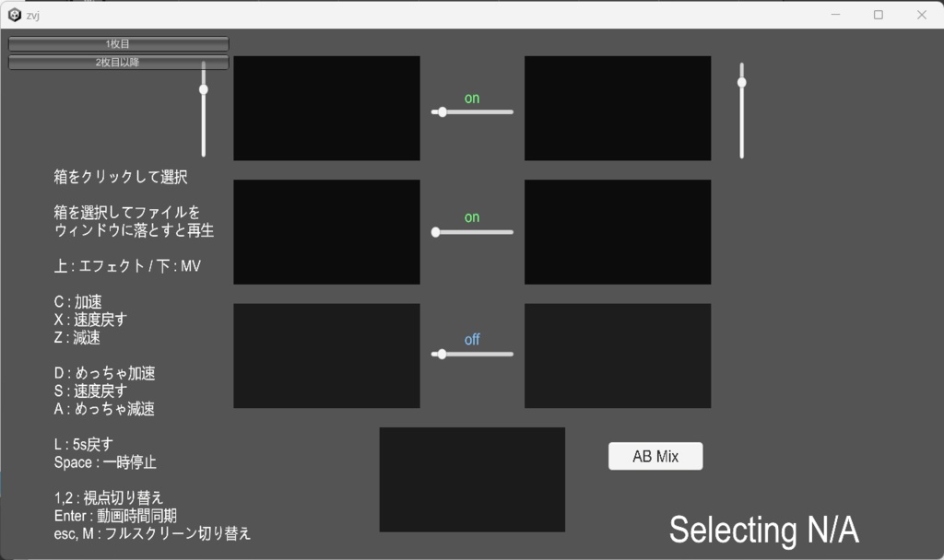This screenshot has height=560, width=944.
Task: Click the left vertical slider handle
Action: click(x=204, y=87)
